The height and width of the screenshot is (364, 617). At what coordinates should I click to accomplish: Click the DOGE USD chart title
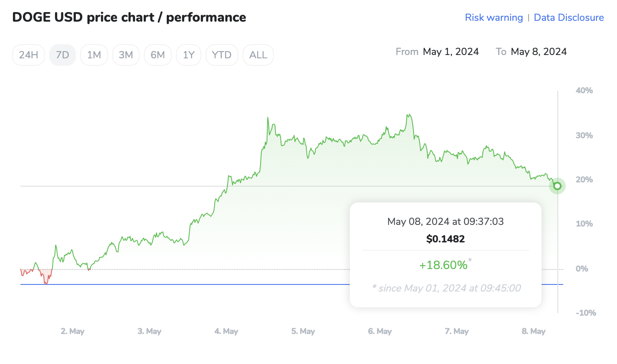tap(129, 17)
